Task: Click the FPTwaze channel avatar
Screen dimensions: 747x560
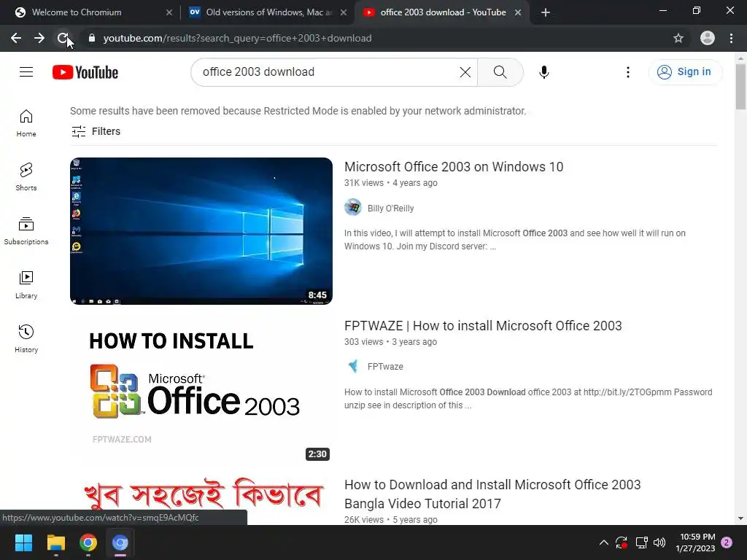Action: 353,366
